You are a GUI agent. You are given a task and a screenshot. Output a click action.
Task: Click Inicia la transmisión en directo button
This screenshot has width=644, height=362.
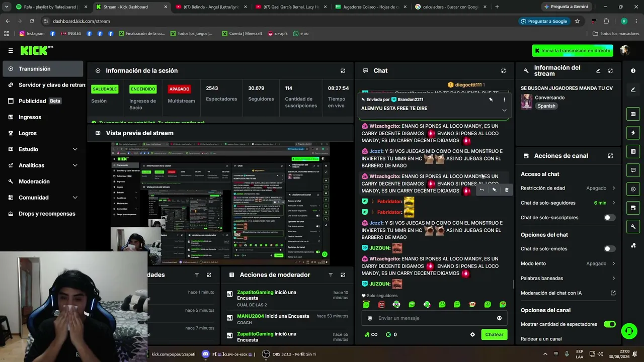573,51
